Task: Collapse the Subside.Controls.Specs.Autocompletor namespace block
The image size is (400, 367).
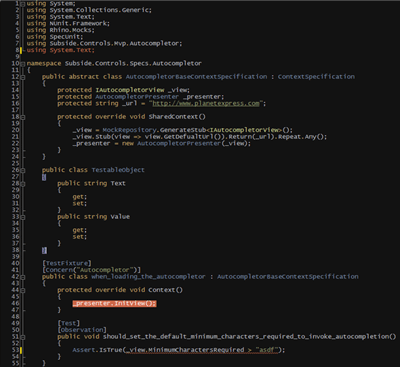Action: [23, 64]
